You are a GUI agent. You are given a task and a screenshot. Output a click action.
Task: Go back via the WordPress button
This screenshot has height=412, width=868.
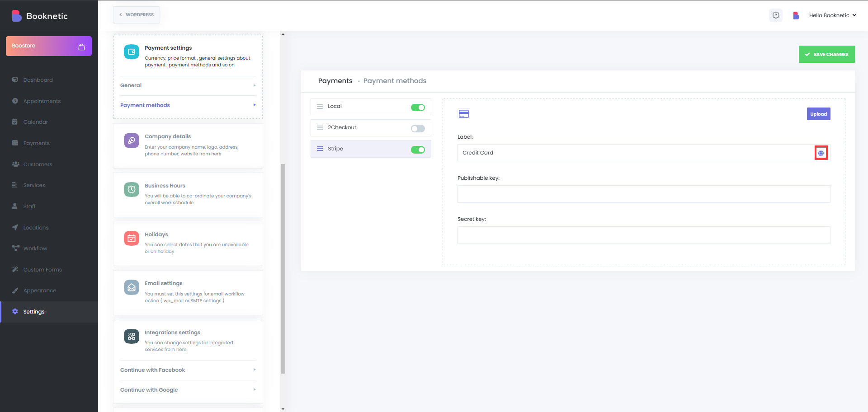tap(137, 15)
